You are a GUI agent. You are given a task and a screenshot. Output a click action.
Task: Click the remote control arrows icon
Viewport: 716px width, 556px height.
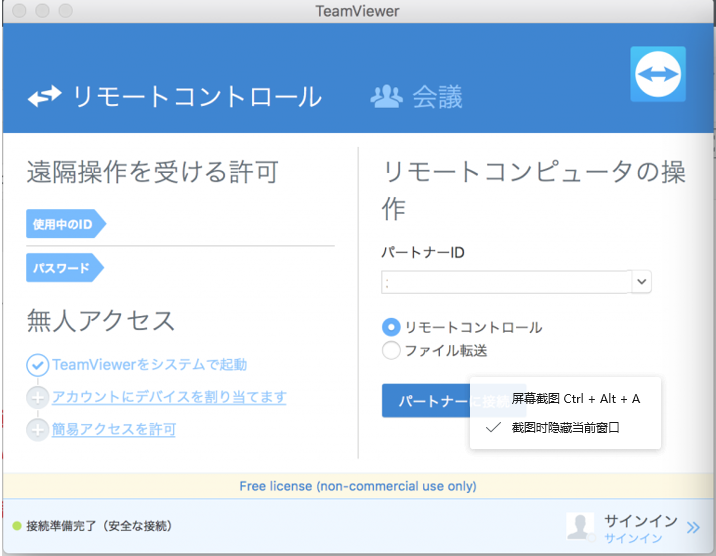44,96
